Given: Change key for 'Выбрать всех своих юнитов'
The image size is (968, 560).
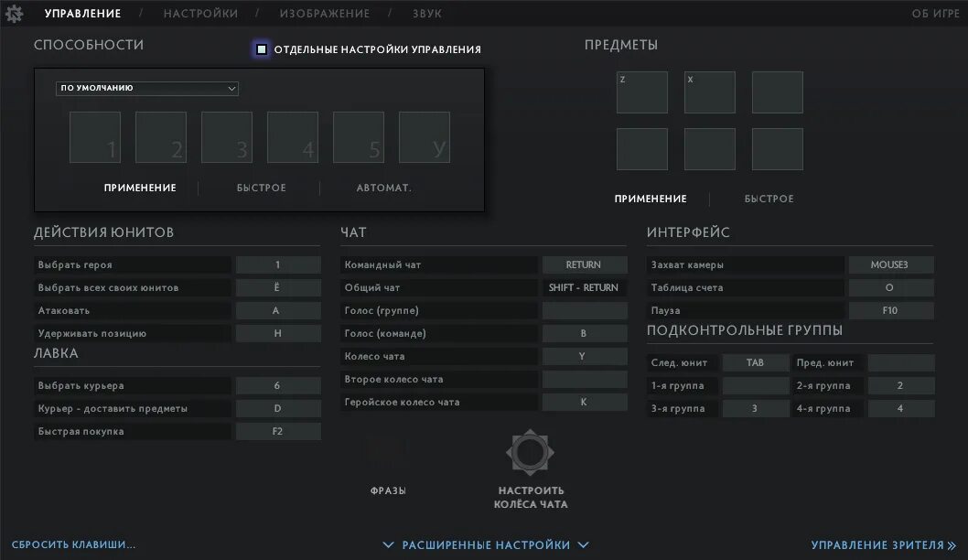Looking at the screenshot, I should pyautogui.click(x=278, y=287).
